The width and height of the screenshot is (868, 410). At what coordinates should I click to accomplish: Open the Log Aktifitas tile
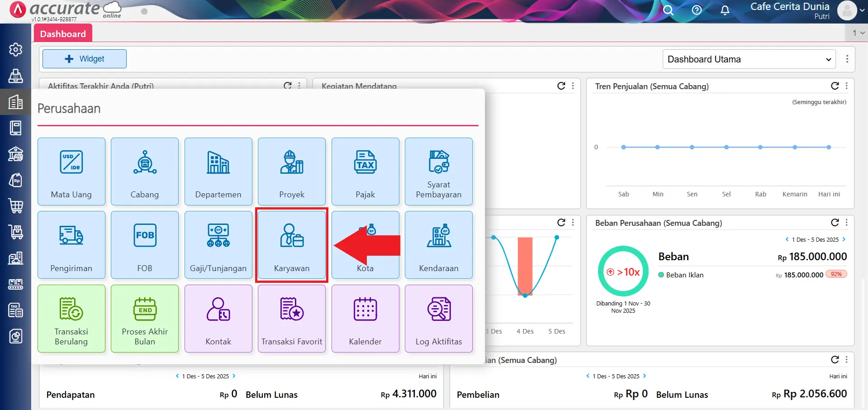tap(438, 319)
